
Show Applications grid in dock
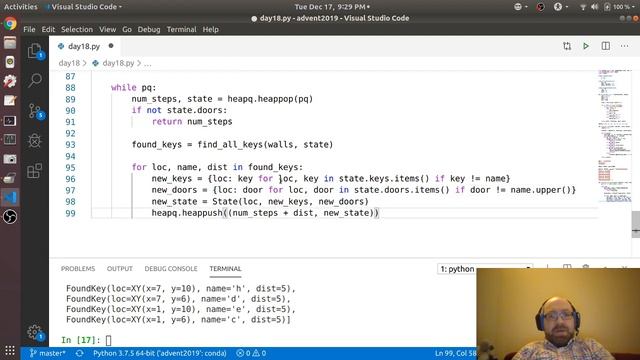click(10, 351)
